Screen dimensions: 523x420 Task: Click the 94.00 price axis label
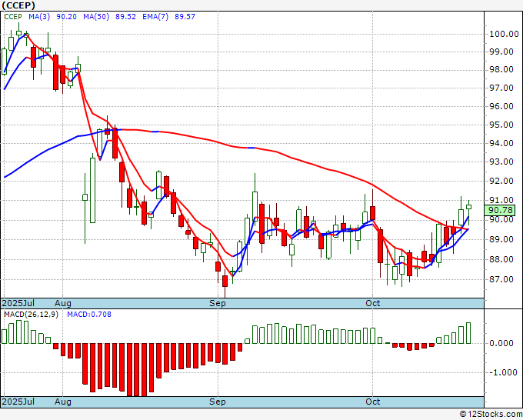[501, 143]
